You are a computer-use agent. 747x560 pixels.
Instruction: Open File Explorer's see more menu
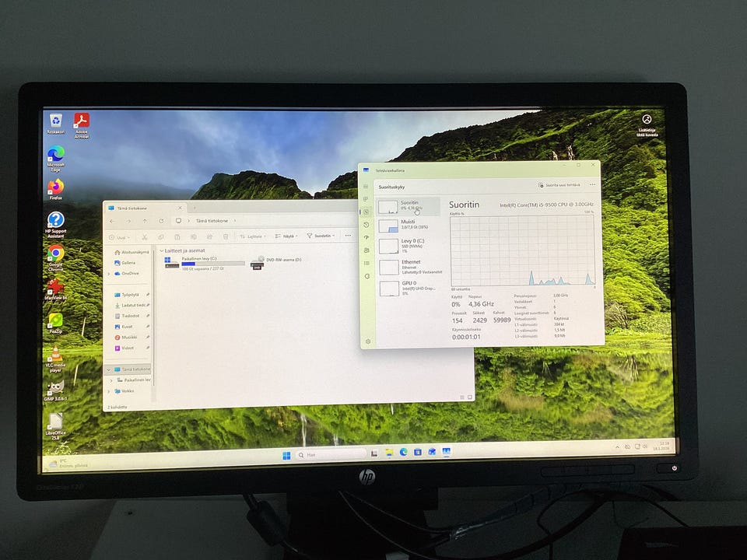click(348, 236)
